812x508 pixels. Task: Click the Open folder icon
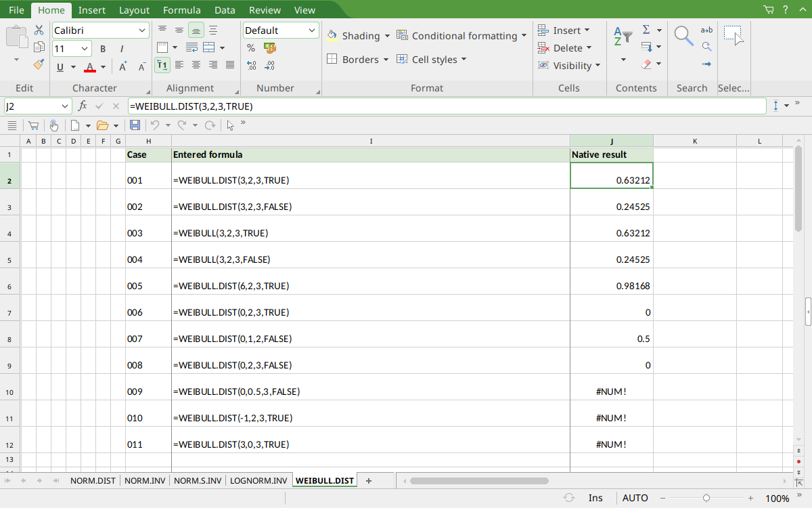[x=103, y=125]
